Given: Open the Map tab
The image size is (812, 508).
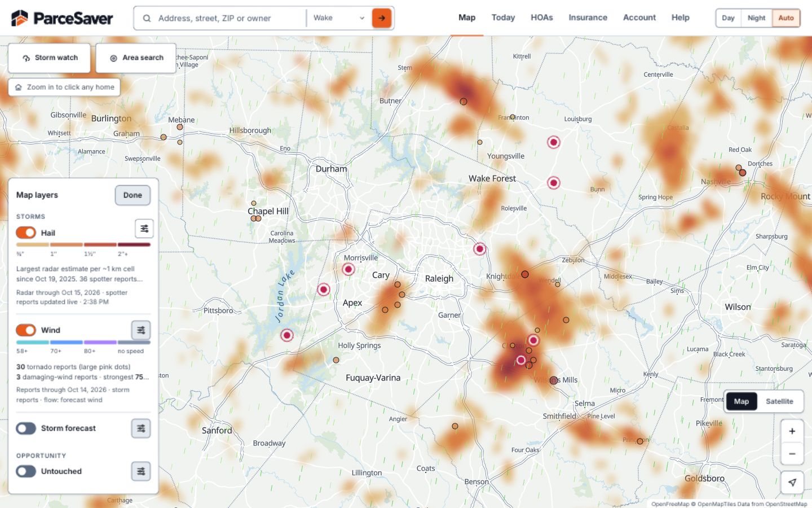Looking at the screenshot, I should tap(467, 17).
